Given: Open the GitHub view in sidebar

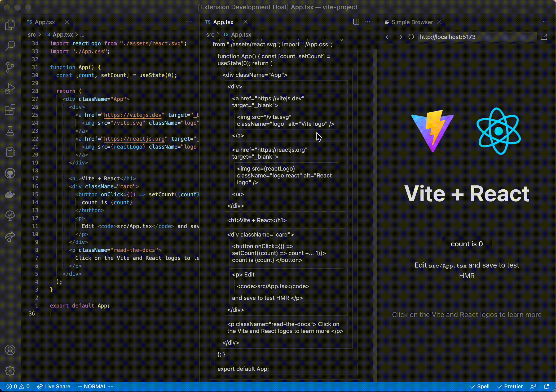Looking at the screenshot, I should (10, 173).
